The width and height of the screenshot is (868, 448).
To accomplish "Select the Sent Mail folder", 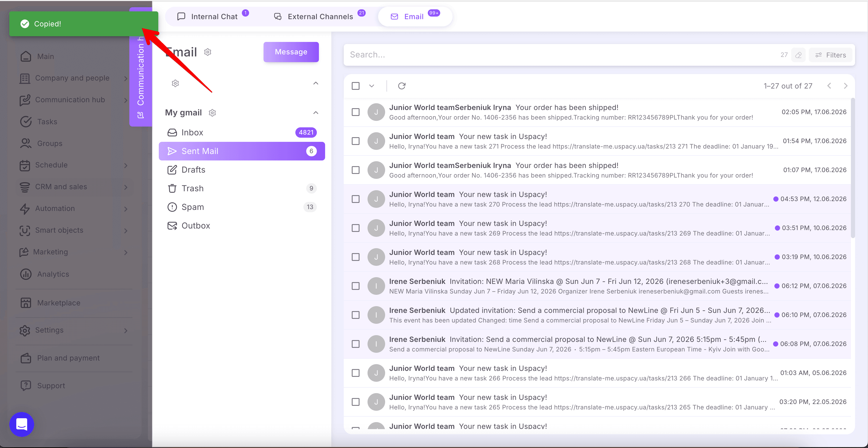I will click(x=242, y=151).
